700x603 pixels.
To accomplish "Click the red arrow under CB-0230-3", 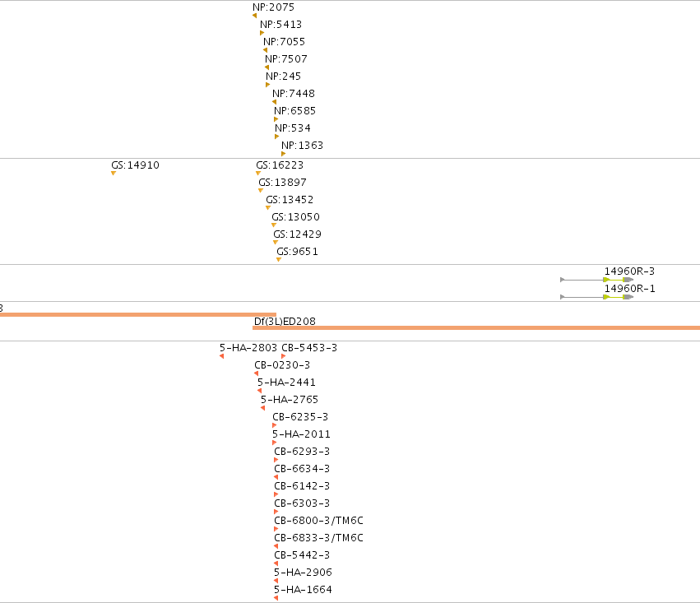I will (257, 373).
